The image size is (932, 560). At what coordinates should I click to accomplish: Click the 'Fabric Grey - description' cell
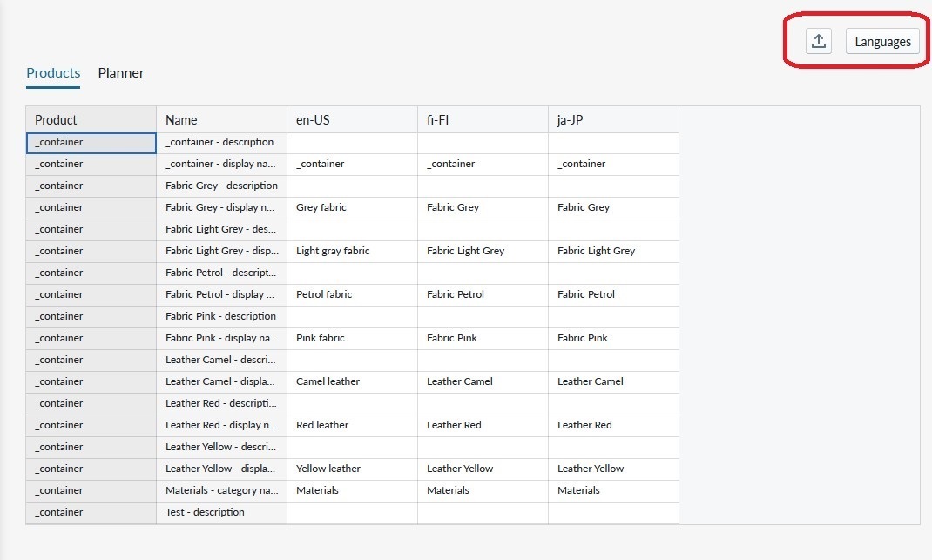[222, 186]
